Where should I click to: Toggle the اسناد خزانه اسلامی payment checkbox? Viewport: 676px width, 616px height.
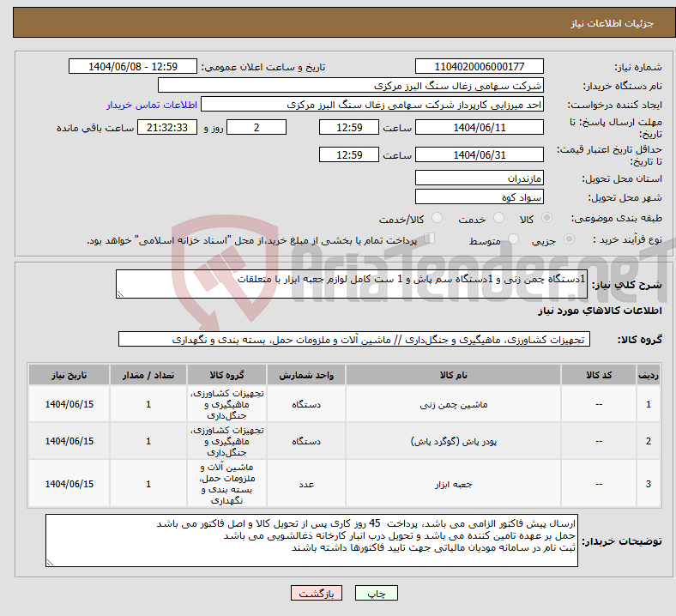point(429,239)
